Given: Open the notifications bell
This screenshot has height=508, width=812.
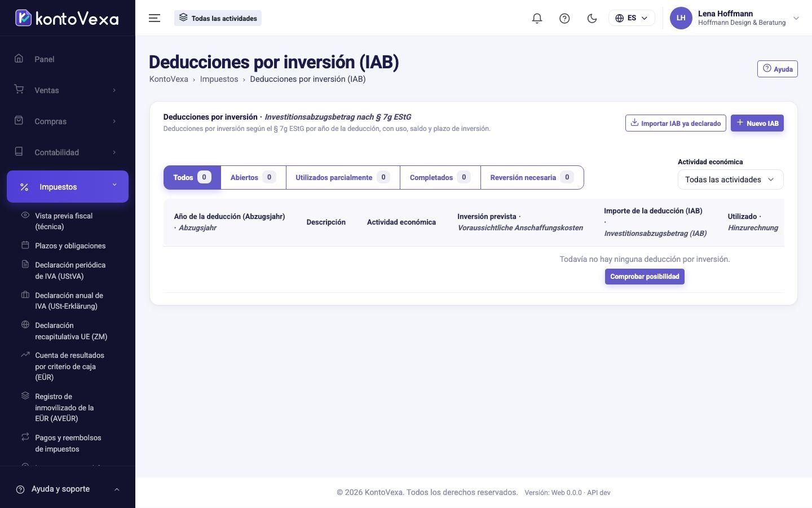Looking at the screenshot, I should click(537, 18).
